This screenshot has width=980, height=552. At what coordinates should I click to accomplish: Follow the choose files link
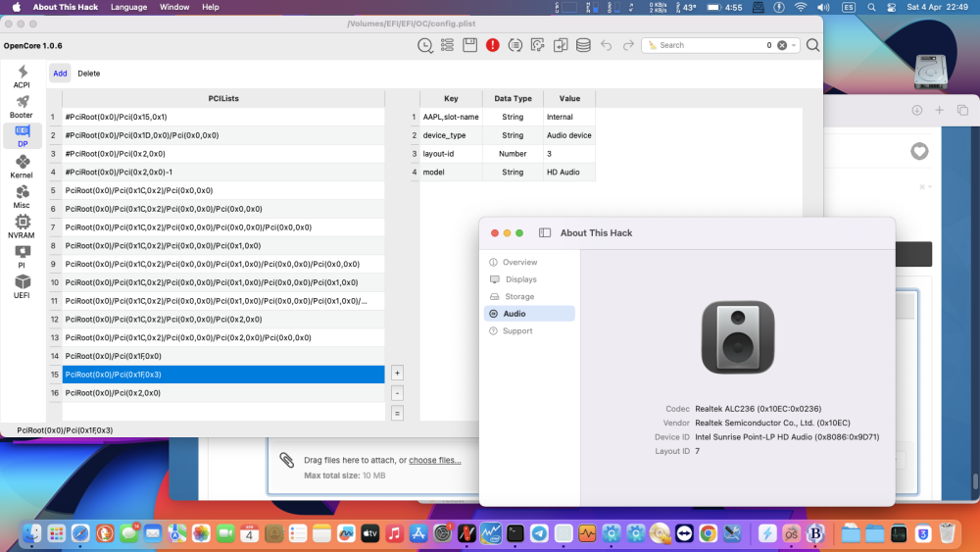coord(435,460)
